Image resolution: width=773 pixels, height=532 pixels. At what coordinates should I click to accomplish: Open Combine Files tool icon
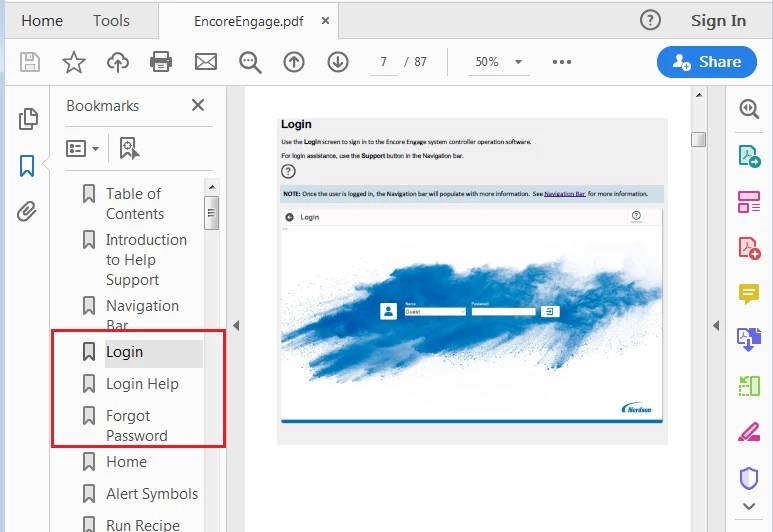[749, 340]
